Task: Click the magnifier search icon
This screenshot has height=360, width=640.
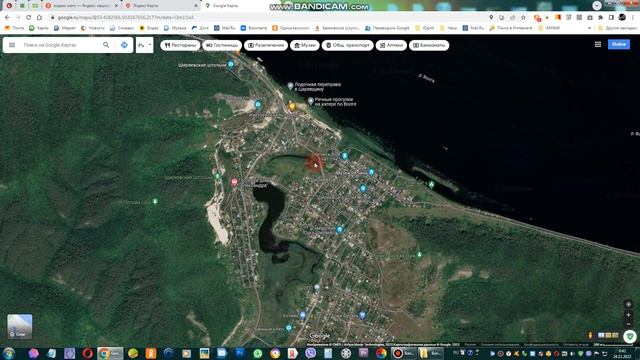Action: click(x=106, y=45)
